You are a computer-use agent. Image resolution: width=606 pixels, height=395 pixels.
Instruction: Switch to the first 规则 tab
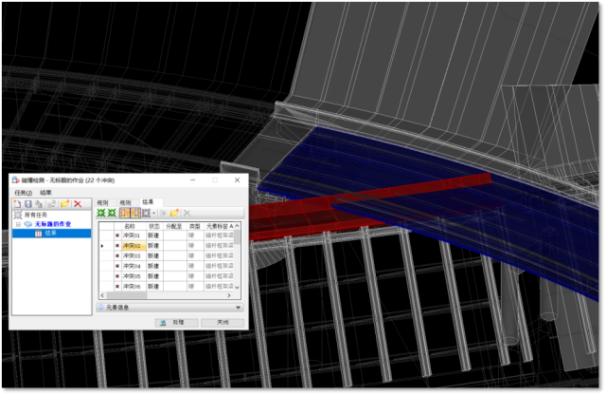pyautogui.click(x=102, y=203)
